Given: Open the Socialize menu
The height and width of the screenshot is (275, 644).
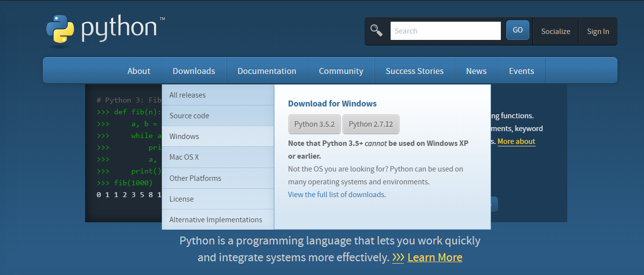Looking at the screenshot, I should [555, 31].
